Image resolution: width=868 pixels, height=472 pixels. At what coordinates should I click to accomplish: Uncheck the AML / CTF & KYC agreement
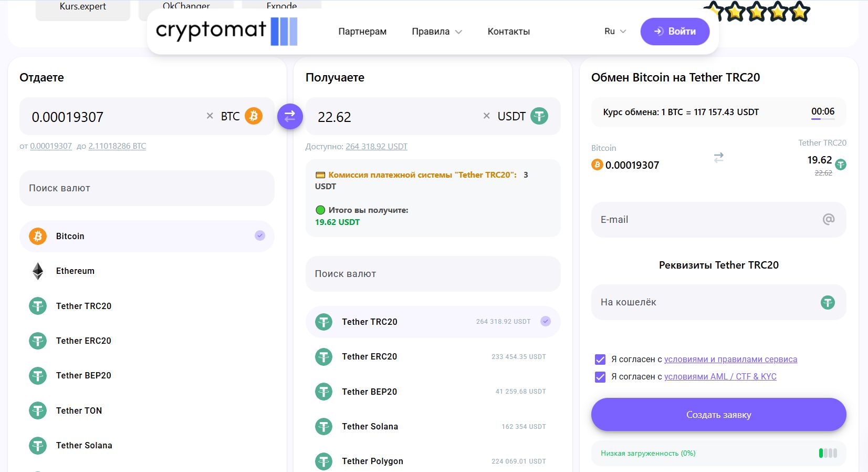[600, 377]
